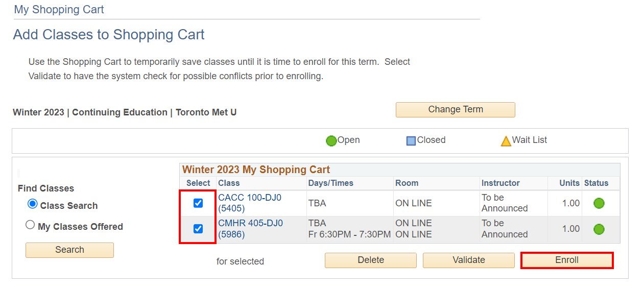The height and width of the screenshot is (288, 644).
Task: Click the Wait List triangle legend icon
Action: point(506,141)
